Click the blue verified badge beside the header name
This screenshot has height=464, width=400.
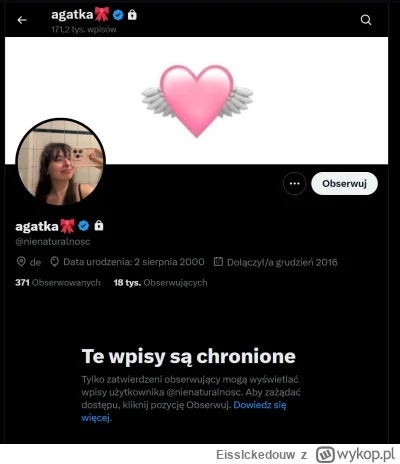(x=118, y=15)
